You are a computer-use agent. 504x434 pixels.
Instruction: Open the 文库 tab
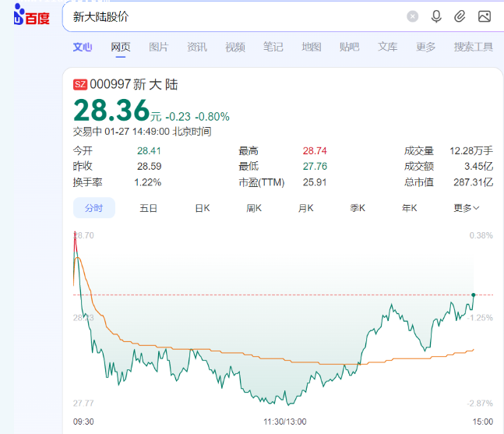(387, 47)
